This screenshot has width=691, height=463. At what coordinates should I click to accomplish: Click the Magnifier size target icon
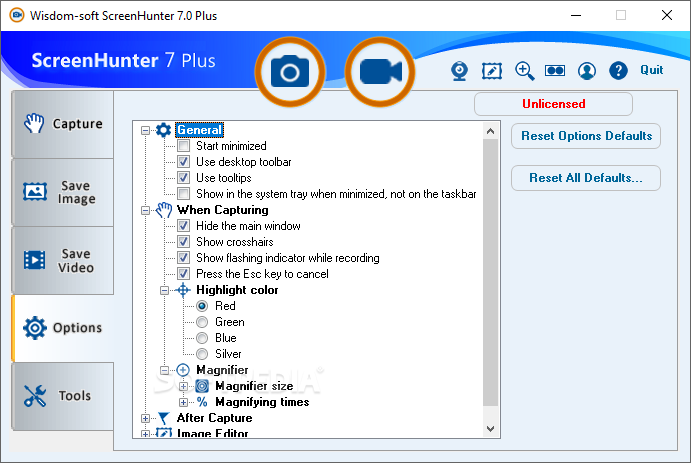coord(202,386)
